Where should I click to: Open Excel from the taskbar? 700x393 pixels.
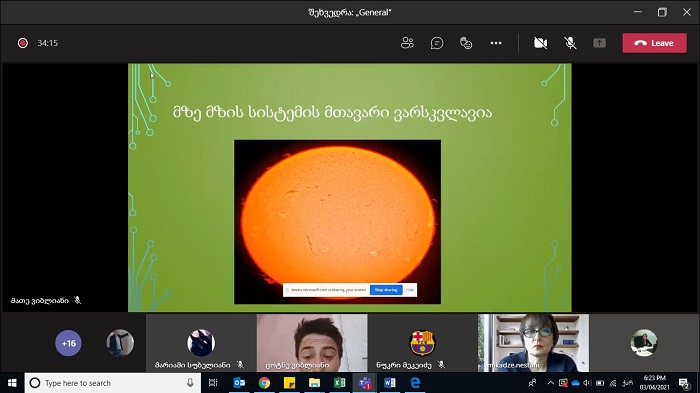point(339,383)
